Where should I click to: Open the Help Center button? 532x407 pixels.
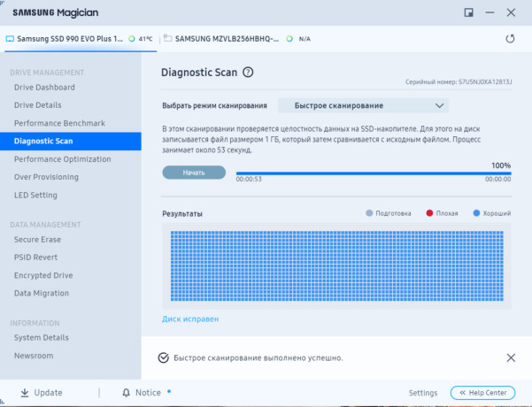click(x=482, y=393)
